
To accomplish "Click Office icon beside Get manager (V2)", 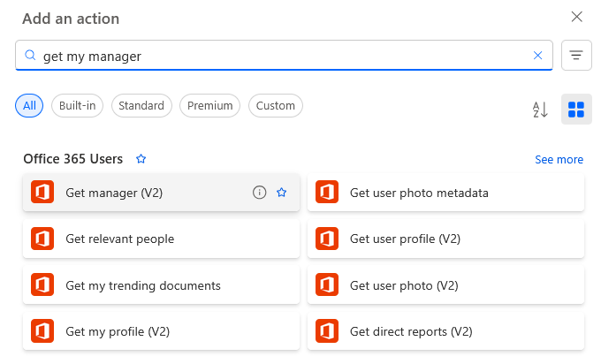I will [42, 192].
